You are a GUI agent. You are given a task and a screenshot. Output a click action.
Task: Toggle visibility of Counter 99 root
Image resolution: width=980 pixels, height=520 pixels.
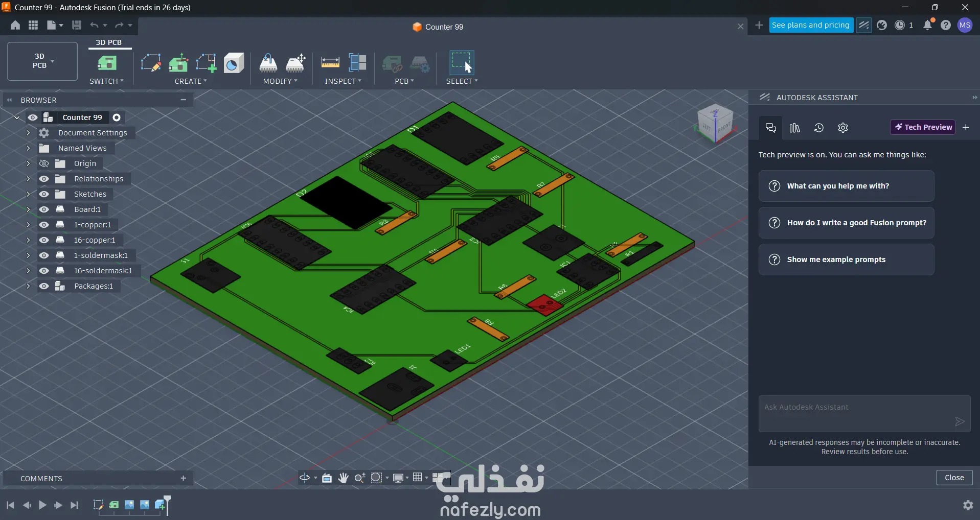coord(33,117)
